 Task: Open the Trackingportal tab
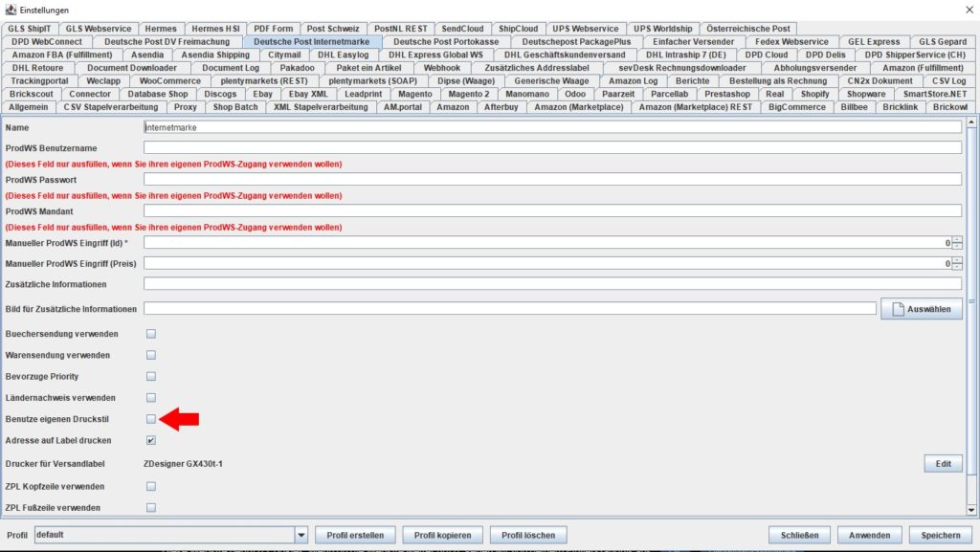click(39, 81)
